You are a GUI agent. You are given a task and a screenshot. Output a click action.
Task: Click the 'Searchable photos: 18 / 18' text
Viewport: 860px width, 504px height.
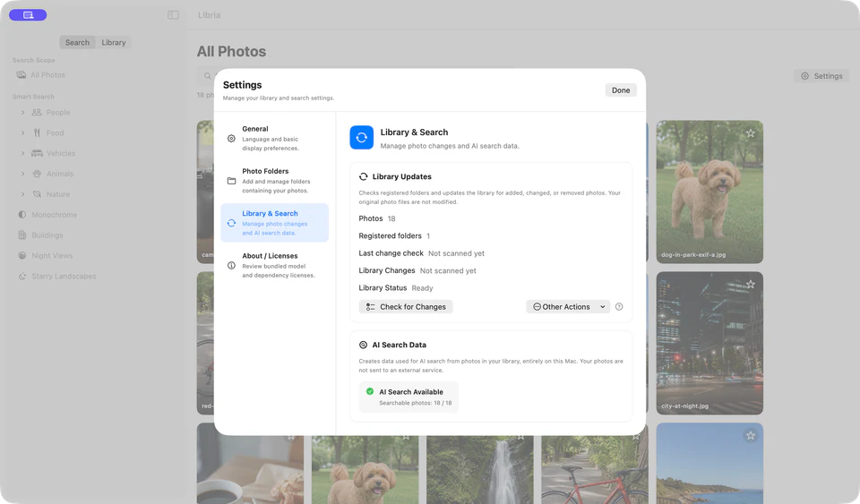pos(415,403)
